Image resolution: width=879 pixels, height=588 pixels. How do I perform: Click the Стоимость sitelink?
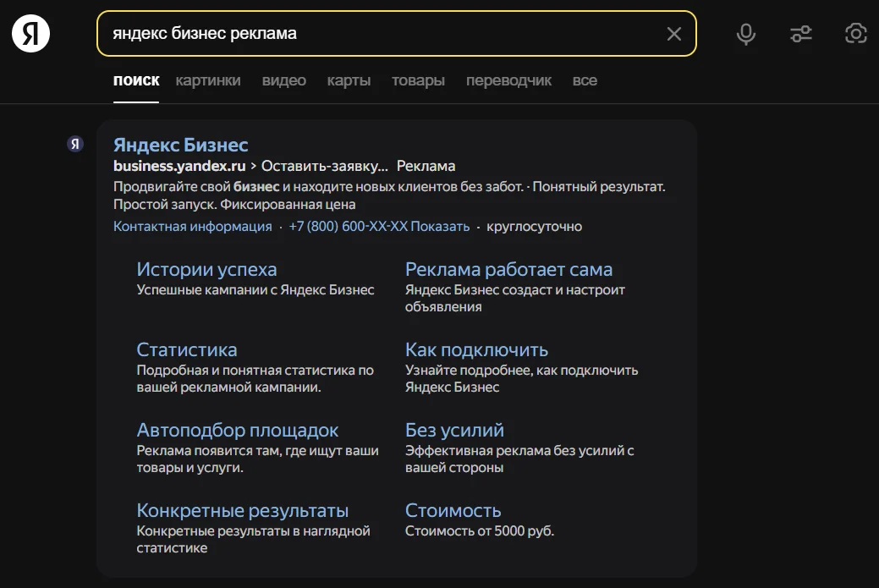click(x=453, y=509)
